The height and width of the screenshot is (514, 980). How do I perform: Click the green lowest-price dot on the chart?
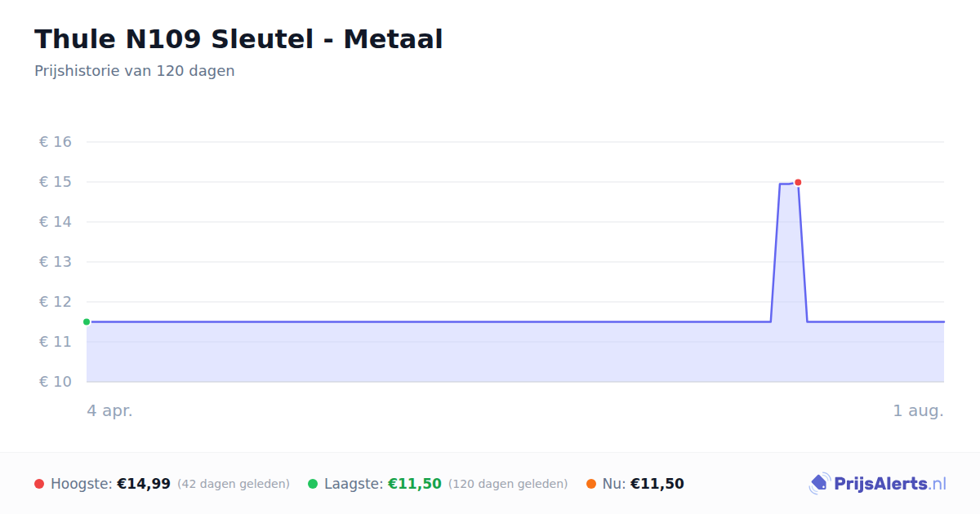87,321
